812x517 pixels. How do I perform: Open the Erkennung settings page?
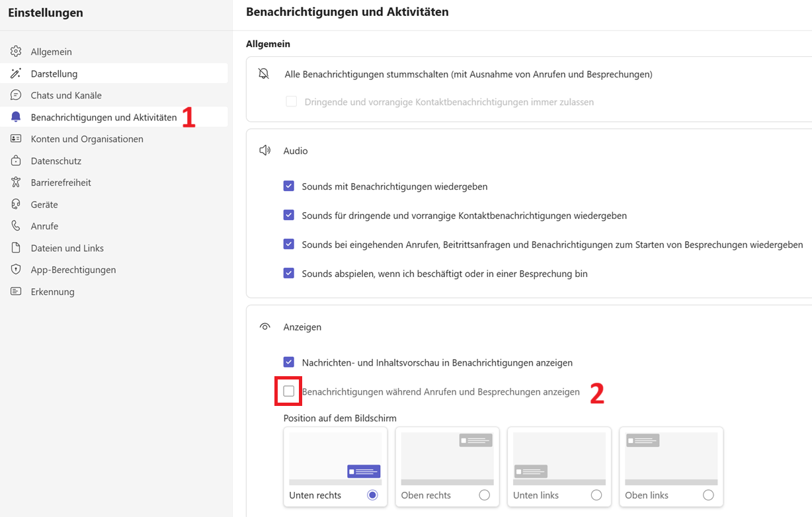(x=52, y=292)
